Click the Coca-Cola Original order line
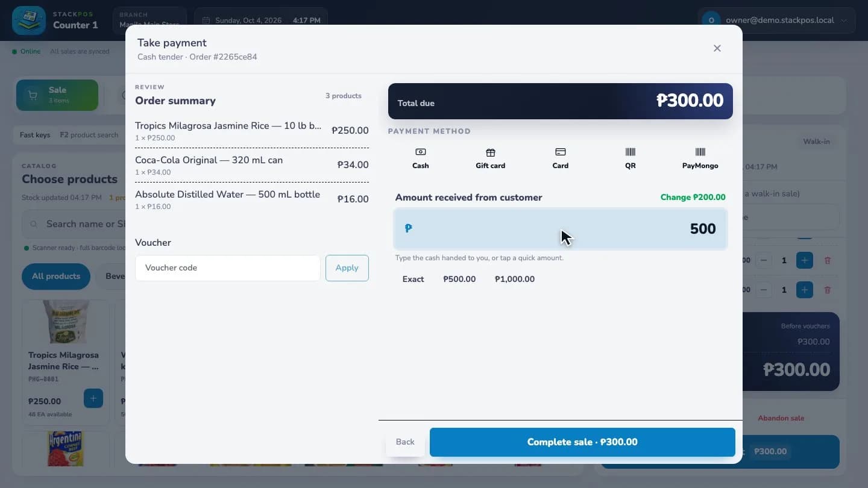This screenshot has height=488, width=868. [x=252, y=166]
